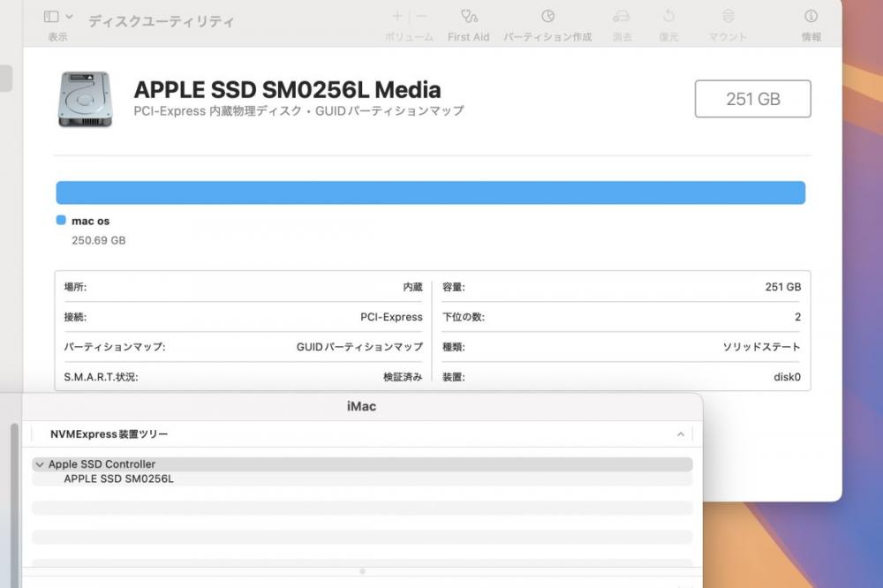Open the disk info button
The height and width of the screenshot is (588, 883).
click(811, 16)
